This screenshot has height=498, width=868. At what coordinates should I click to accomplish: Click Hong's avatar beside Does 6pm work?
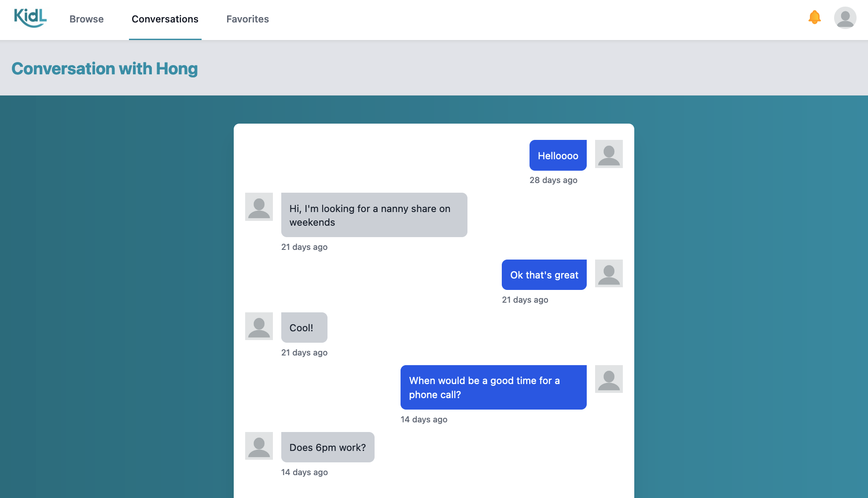click(x=259, y=446)
